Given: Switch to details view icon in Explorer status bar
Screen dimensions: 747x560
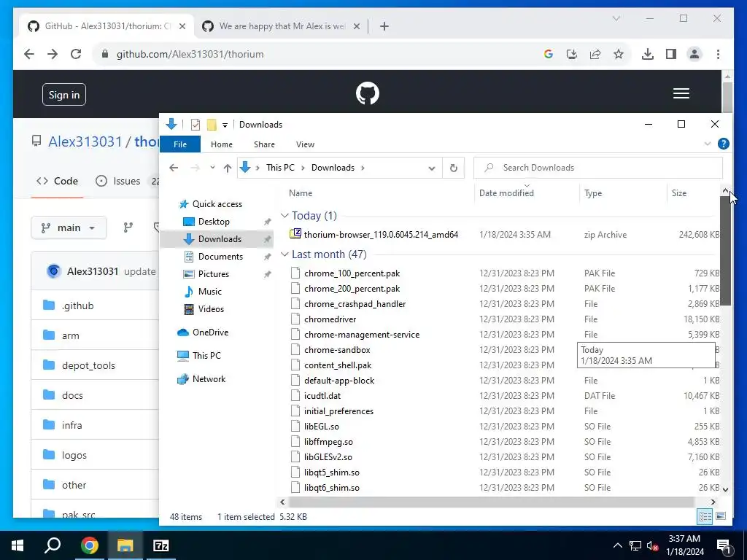Looking at the screenshot, I should [705, 516].
